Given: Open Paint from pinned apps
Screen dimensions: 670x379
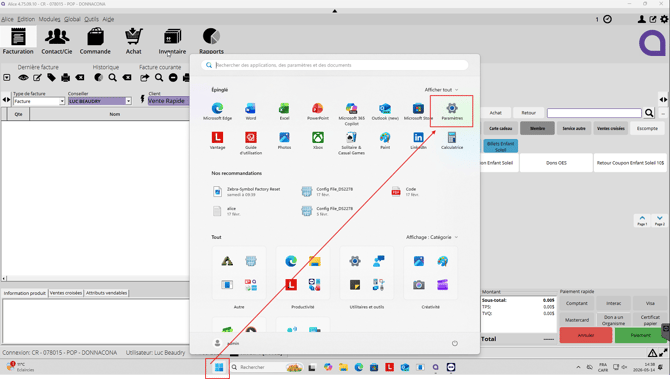Looking at the screenshot, I should [x=385, y=141].
